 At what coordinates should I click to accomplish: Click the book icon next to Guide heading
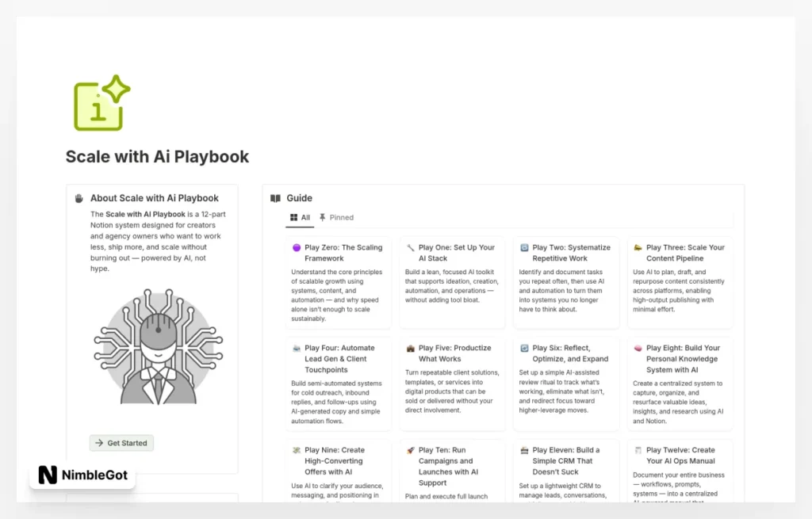tap(274, 197)
